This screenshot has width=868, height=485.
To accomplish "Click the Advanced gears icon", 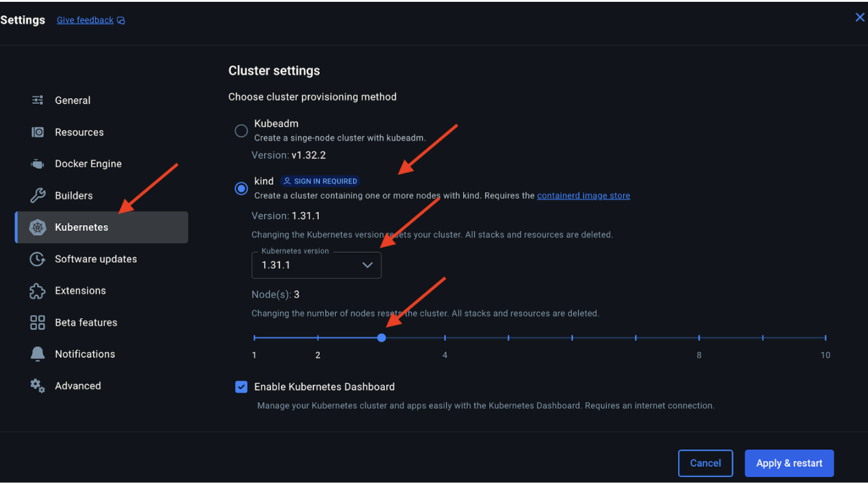I will (x=38, y=386).
